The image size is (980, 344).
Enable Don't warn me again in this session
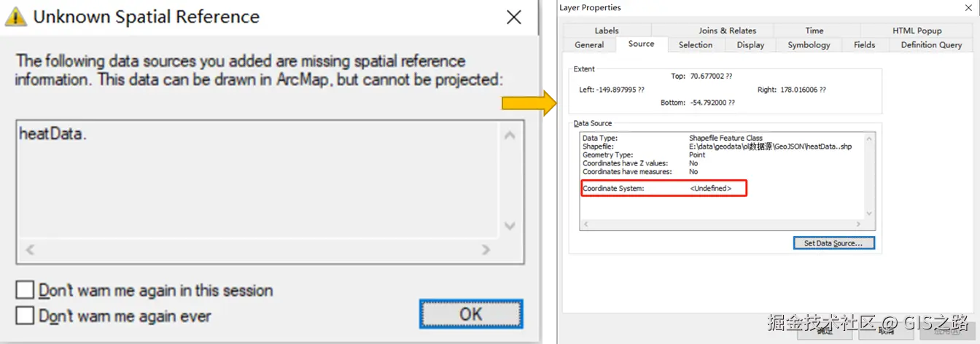25,290
